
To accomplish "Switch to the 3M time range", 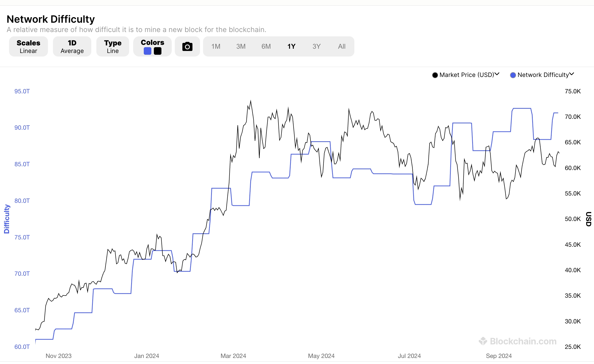I will (x=241, y=46).
